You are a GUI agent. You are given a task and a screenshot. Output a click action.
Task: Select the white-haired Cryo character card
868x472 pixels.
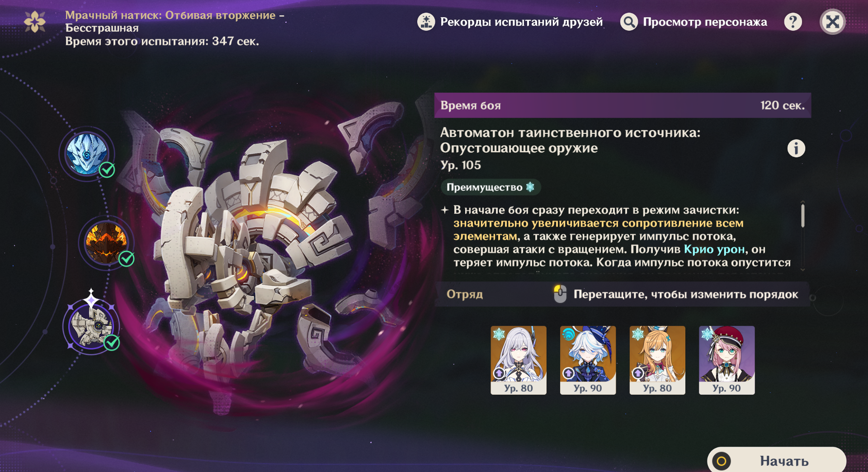(x=519, y=360)
